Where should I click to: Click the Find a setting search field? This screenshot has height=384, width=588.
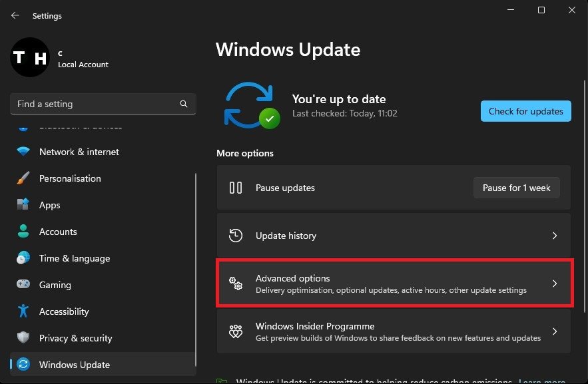pyautogui.click(x=93, y=104)
